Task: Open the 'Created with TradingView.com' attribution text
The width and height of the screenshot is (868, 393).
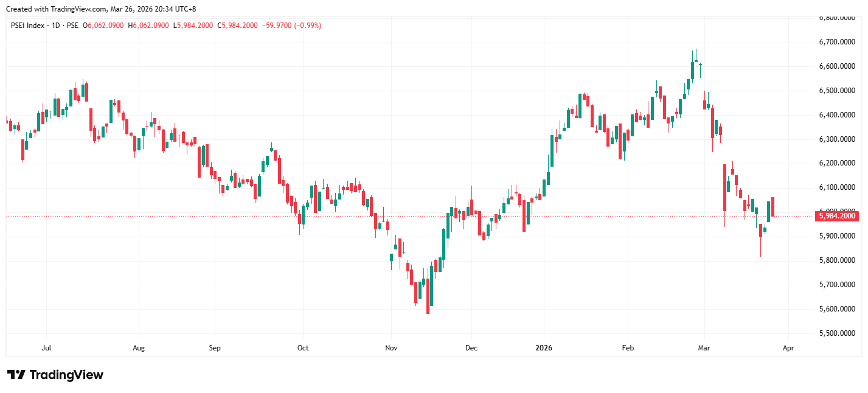Action: tap(101, 9)
